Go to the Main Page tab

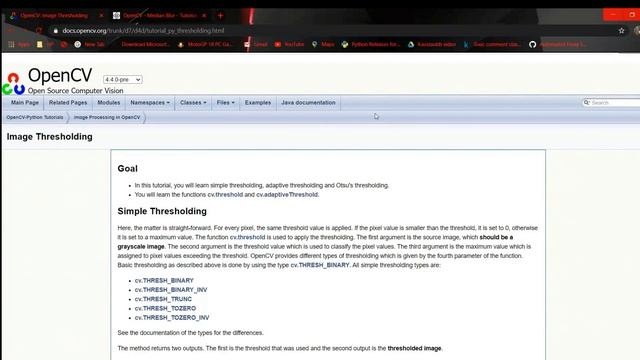[24, 102]
